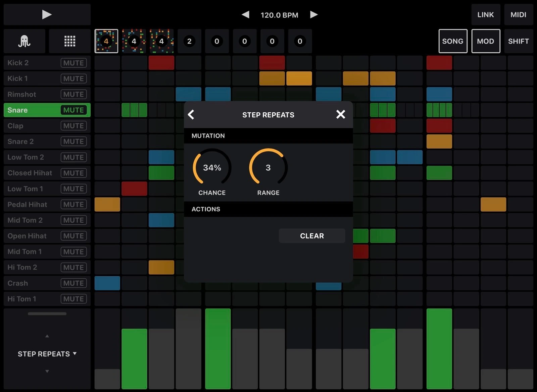Open the Mod panel

tap(485, 41)
